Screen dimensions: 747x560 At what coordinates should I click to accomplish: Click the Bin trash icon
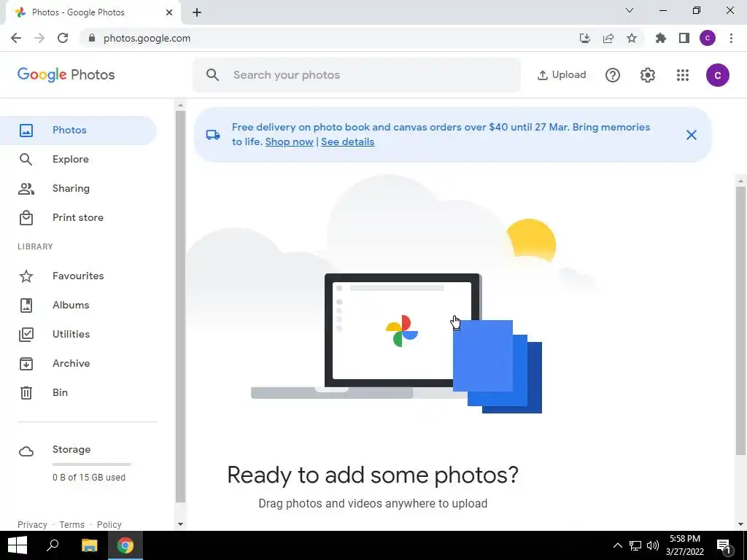click(26, 393)
